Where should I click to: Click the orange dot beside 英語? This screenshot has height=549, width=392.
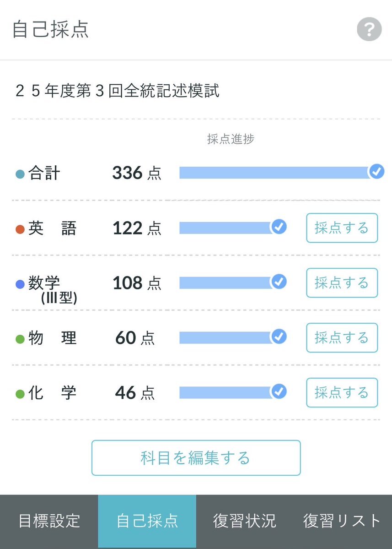coord(20,229)
